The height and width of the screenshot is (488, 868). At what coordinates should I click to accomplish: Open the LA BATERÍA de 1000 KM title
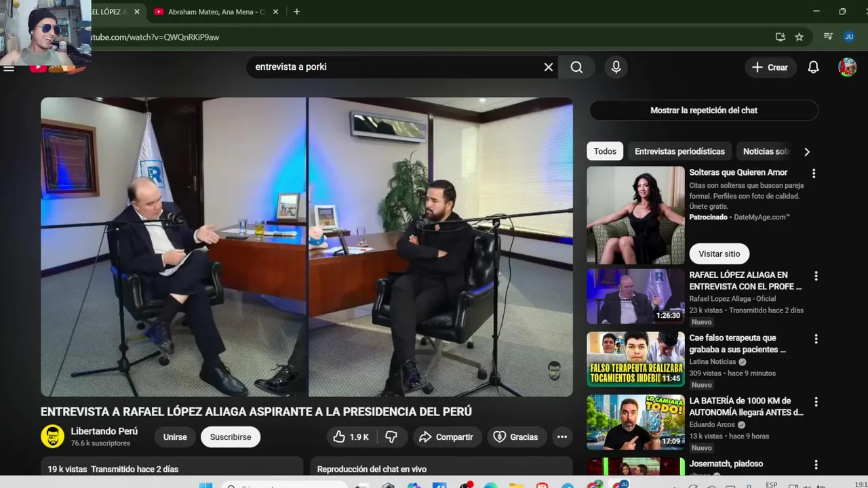pyautogui.click(x=747, y=406)
